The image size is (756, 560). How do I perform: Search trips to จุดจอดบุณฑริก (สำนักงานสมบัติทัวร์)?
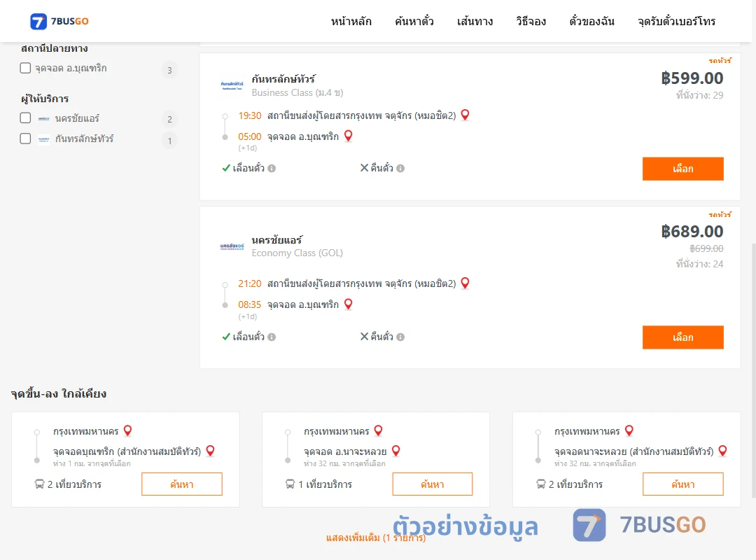(182, 484)
